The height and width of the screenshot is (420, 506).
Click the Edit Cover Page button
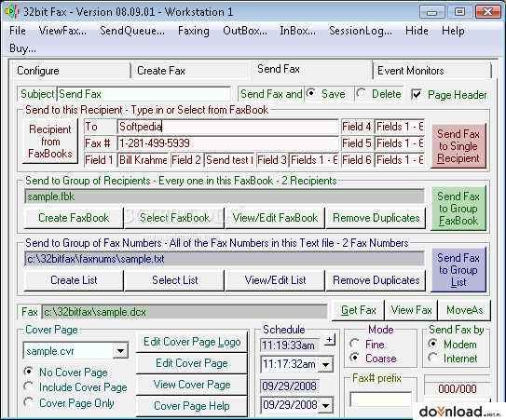[x=192, y=363]
